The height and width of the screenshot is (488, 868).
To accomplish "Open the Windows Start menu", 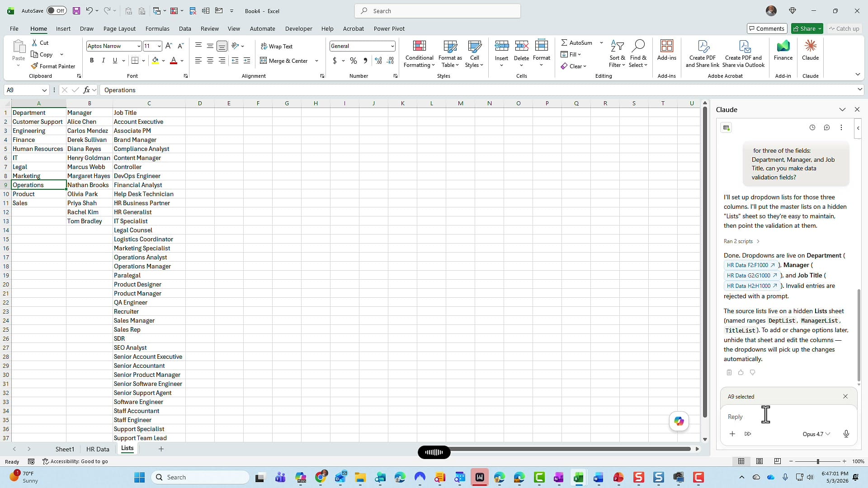I will pos(139,477).
